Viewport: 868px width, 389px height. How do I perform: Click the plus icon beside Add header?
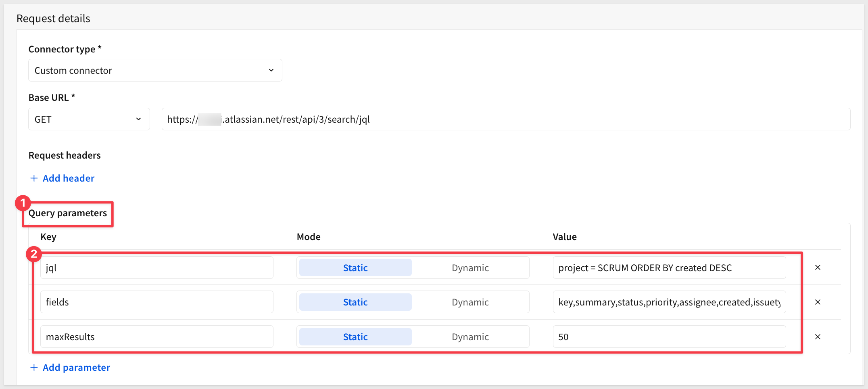(x=34, y=178)
